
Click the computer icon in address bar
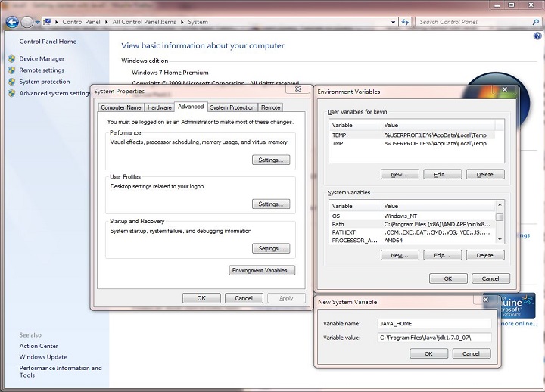coord(48,22)
